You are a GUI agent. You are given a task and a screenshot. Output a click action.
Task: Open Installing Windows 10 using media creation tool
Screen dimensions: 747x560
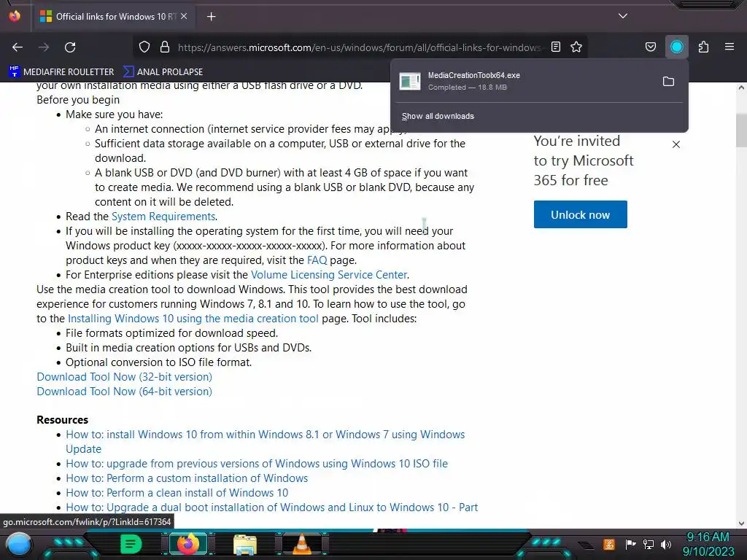tap(193, 319)
